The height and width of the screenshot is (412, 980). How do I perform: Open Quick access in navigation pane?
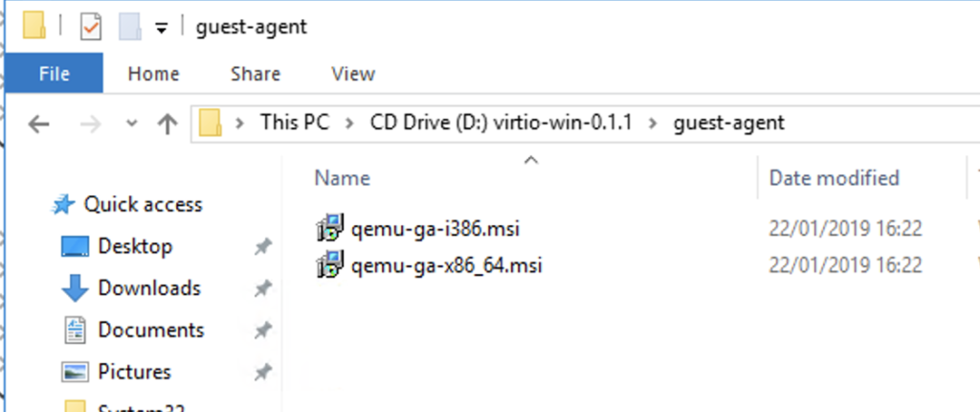click(x=143, y=204)
